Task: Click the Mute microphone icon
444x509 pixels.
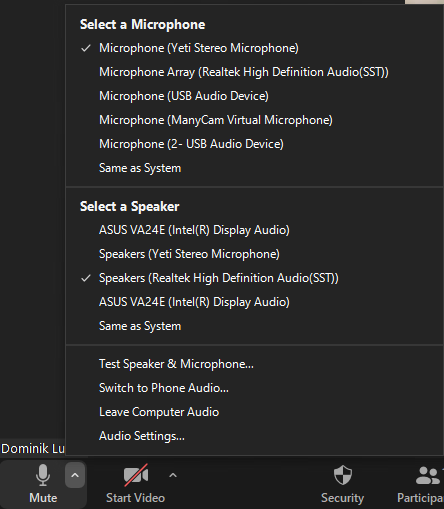Action: [43, 475]
